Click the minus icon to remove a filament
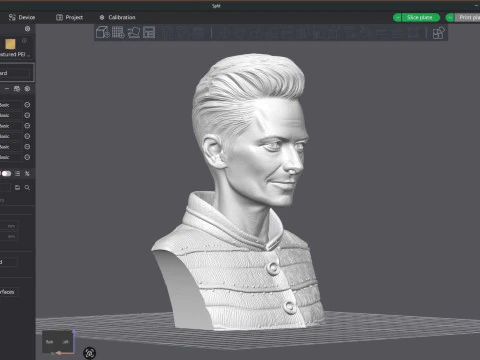The image size is (480, 360). point(7,89)
